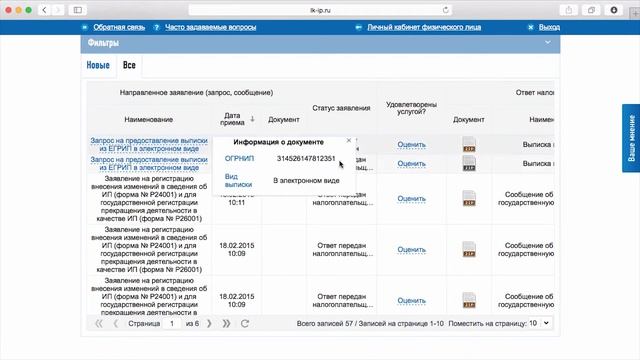Click the ОГРНИП label in the popup
640x360 pixels.
pos(239,158)
